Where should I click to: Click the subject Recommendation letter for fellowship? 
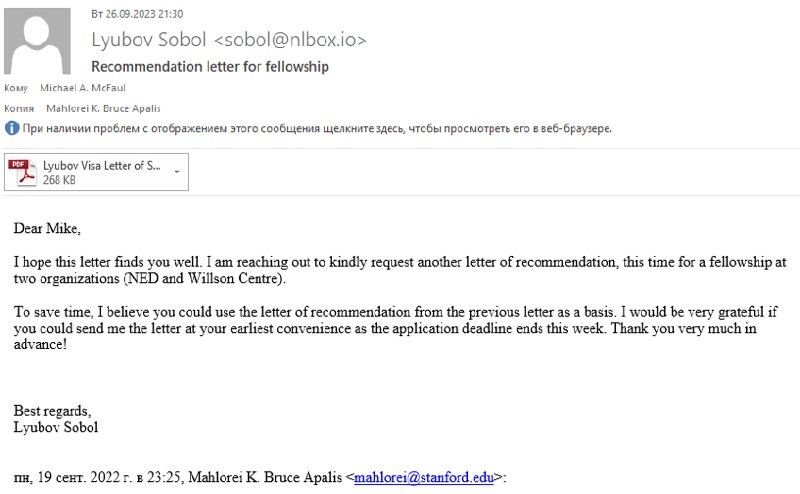(x=210, y=66)
